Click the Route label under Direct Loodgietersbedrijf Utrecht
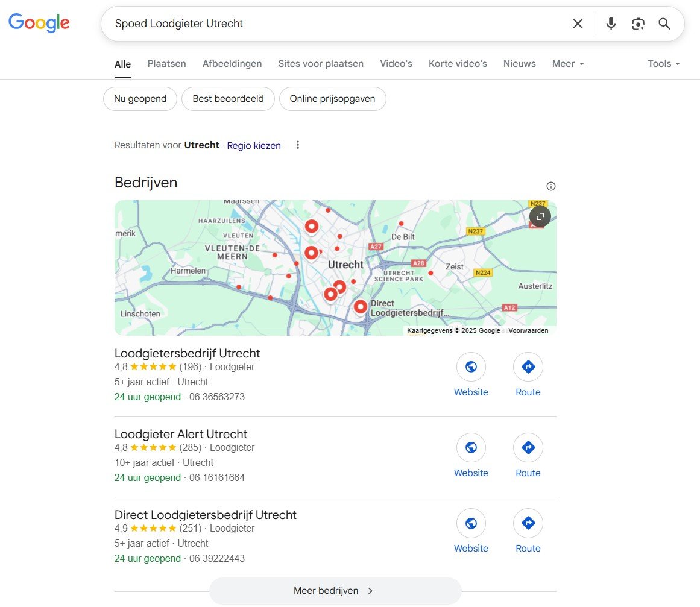700x607 pixels. click(x=528, y=548)
